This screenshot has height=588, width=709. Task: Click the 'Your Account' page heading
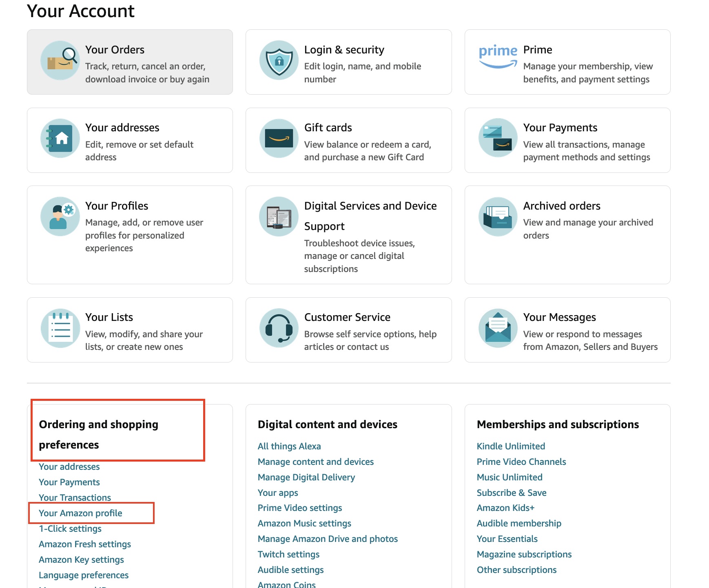coord(80,11)
